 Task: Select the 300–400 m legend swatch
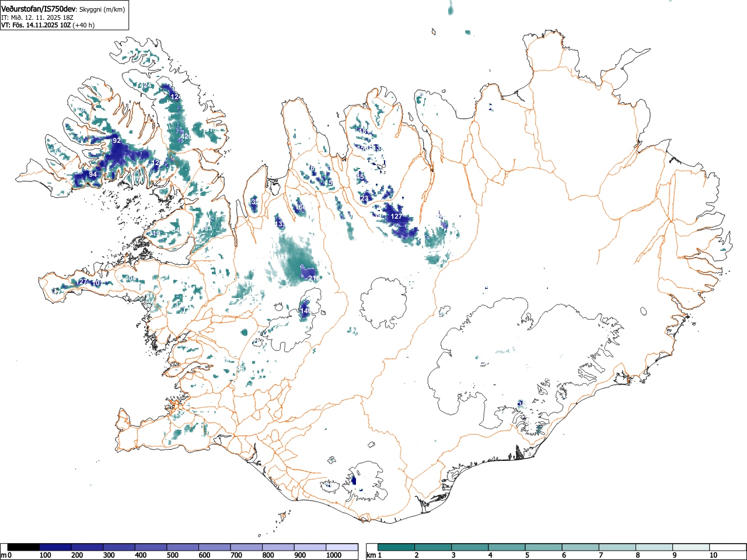[119, 547]
